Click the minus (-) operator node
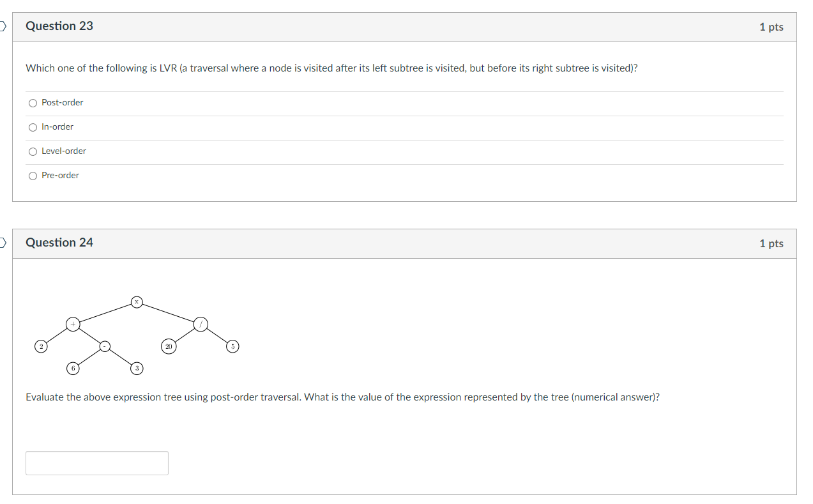This screenshot has width=813, height=504. [x=104, y=346]
